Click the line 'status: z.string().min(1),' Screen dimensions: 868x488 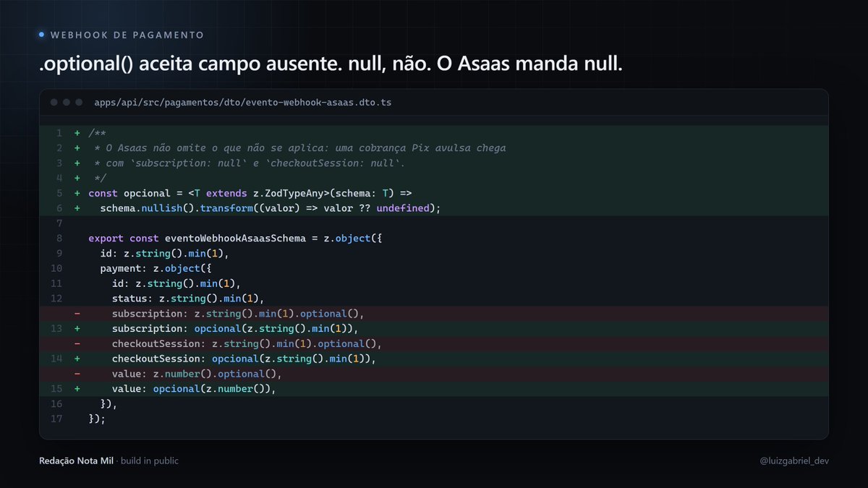point(188,299)
